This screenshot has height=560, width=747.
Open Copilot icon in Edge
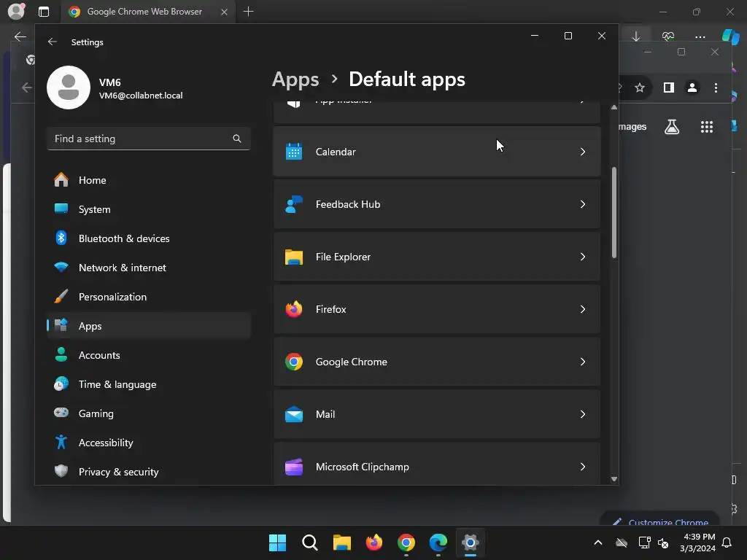point(731,36)
